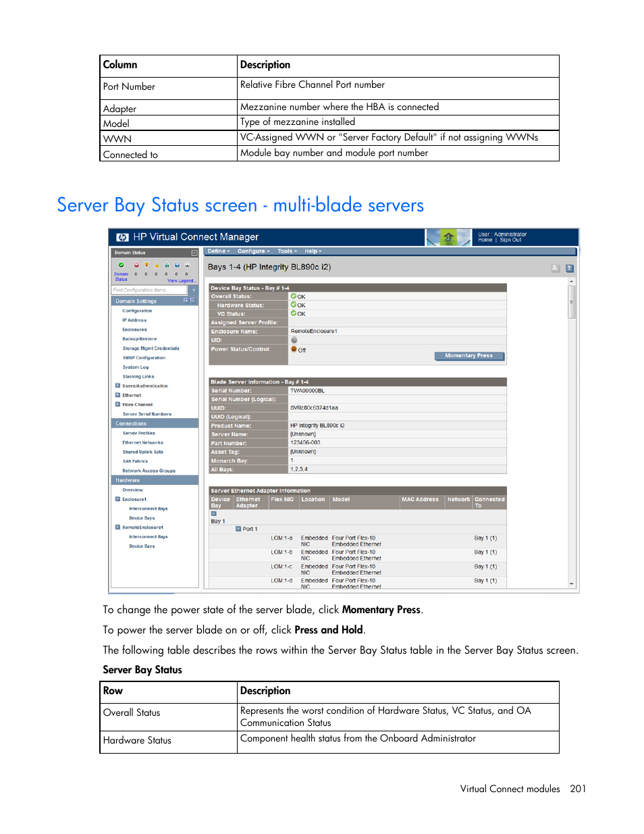Click the Momentary Press button
The image size is (644, 834).
click(x=469, y=356)
